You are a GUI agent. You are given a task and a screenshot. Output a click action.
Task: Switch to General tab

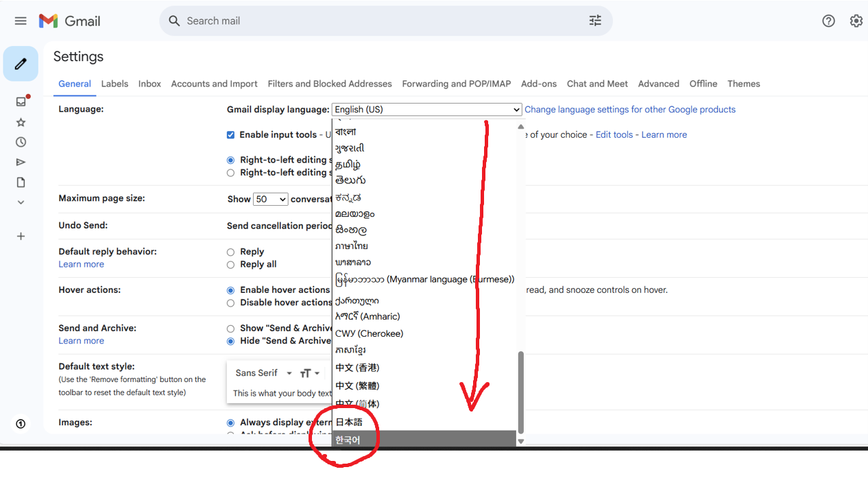click(75, 84)
